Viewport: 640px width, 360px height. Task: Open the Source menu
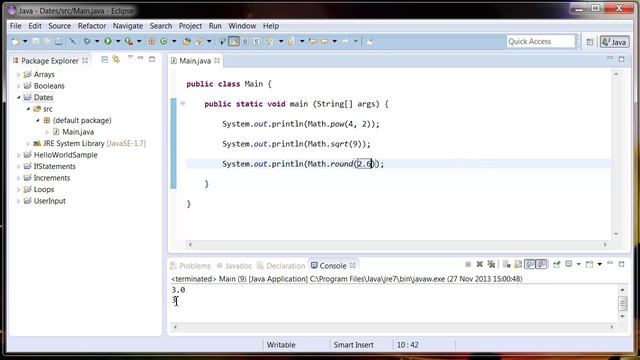pos(60,26)
